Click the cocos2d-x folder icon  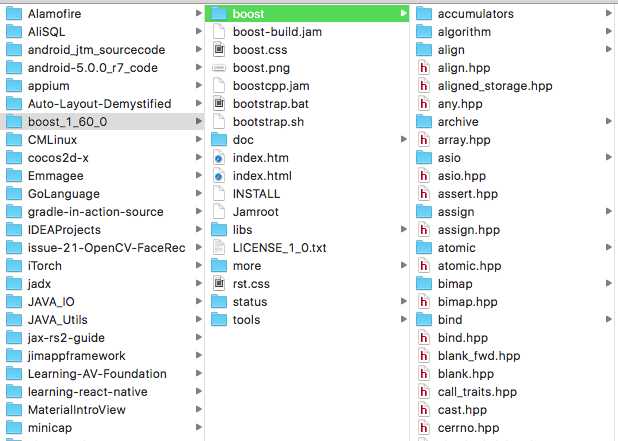pos(14,158)
